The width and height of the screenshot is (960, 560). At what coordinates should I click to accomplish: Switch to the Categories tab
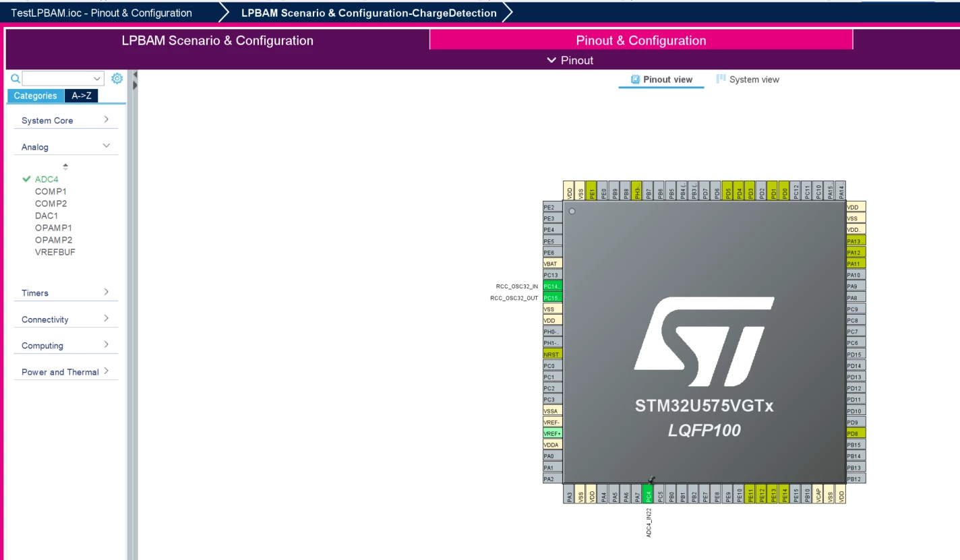coord(36,96)
